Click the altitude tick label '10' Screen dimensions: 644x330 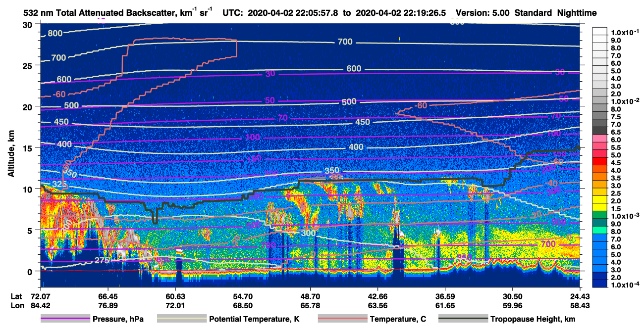[x=29, y=189]
